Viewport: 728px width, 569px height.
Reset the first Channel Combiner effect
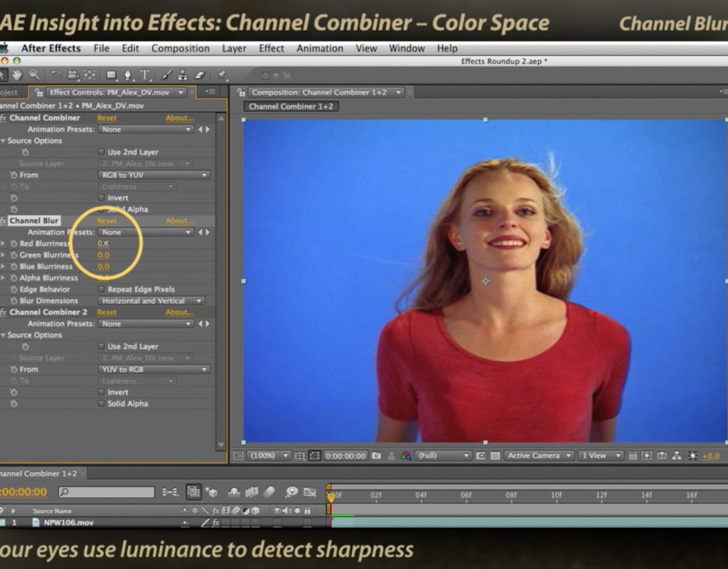(107, 118)
